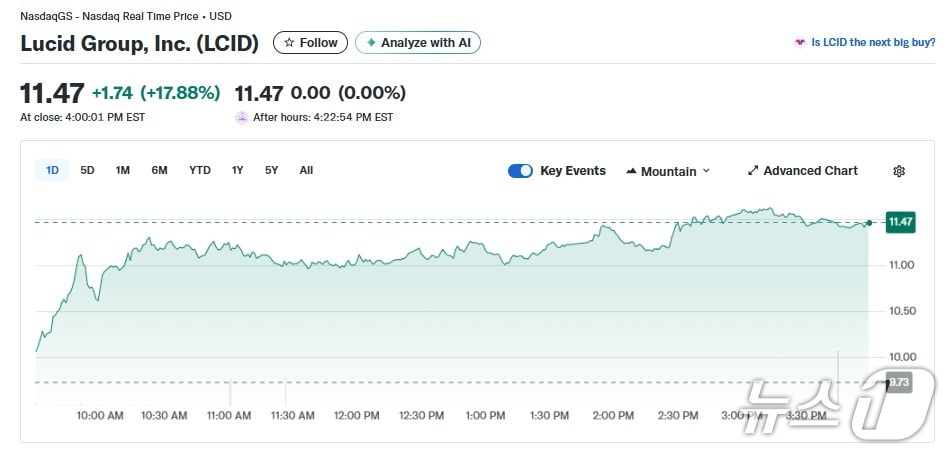Toggle the Key Events switch
The width and height of the screenshot is (950, 455).
click(520, 171)
